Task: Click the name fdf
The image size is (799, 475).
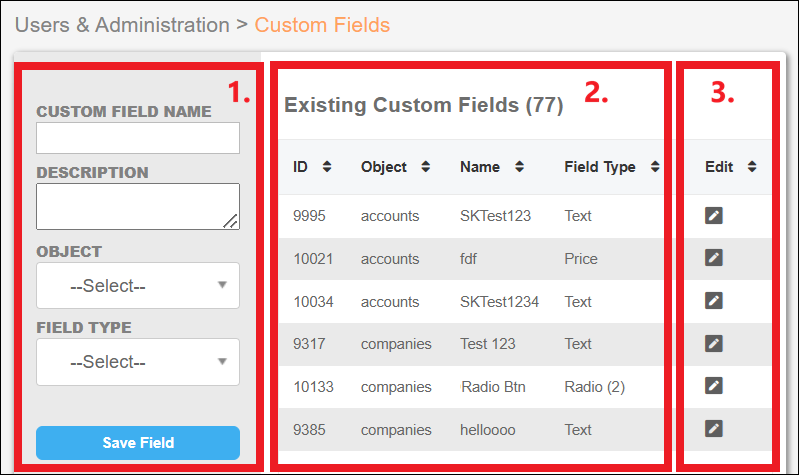Action: coord(468,259)
